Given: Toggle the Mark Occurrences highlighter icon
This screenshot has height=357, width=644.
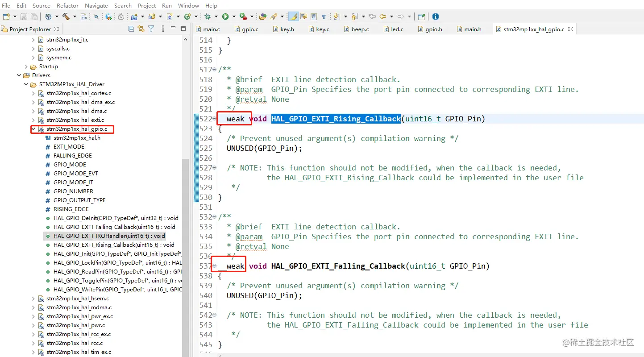Looking at the screenshot, I should point(293,17).
